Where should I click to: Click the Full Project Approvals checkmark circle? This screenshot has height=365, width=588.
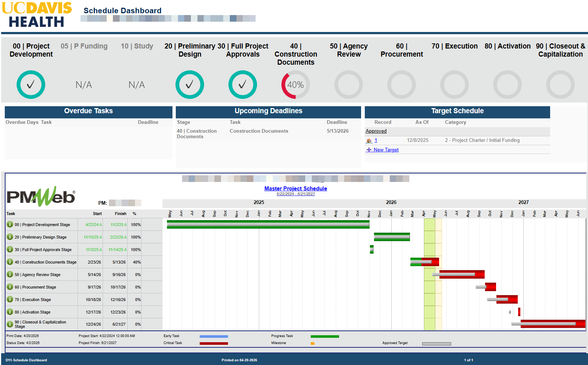[x=243, y=85]
